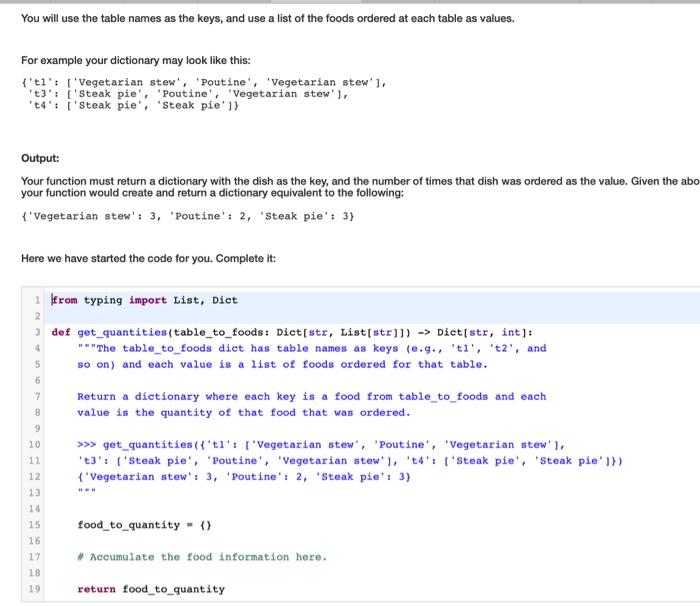Click empty code line 16 in editor
Viewport: 700px width, 606px height.
pyautogui.click(x=371, y=541)
